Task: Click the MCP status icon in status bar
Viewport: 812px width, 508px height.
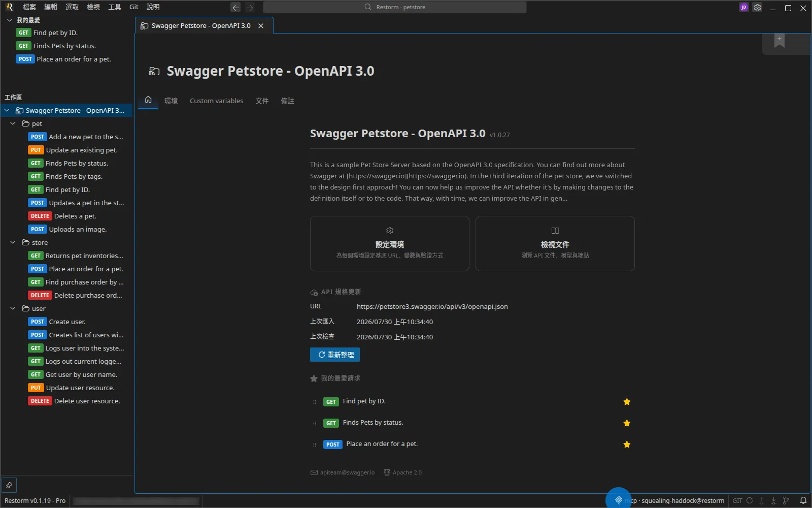Action: (x=618, y=500)
